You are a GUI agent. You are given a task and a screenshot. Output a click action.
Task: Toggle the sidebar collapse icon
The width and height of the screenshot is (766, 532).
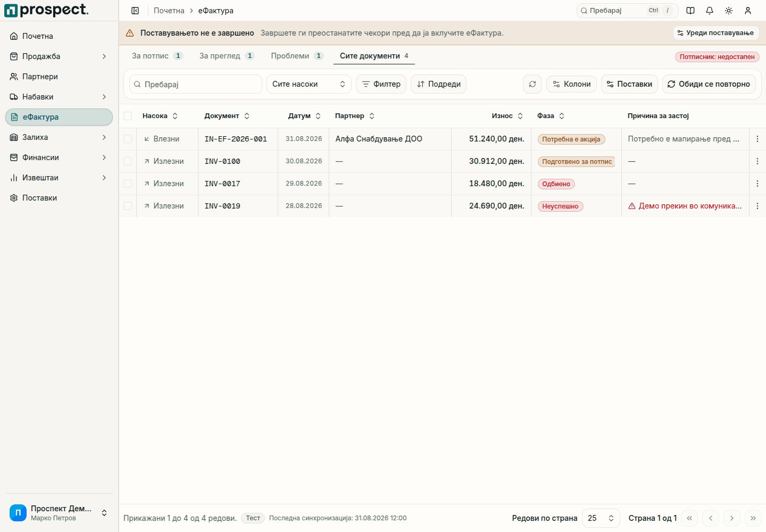tap(135, 11)
